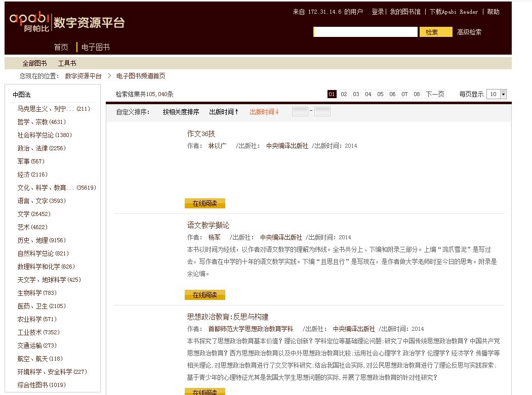Switch to the 电子图书 tab
Screen dimensions: 532x395
(x=95, y=47)
